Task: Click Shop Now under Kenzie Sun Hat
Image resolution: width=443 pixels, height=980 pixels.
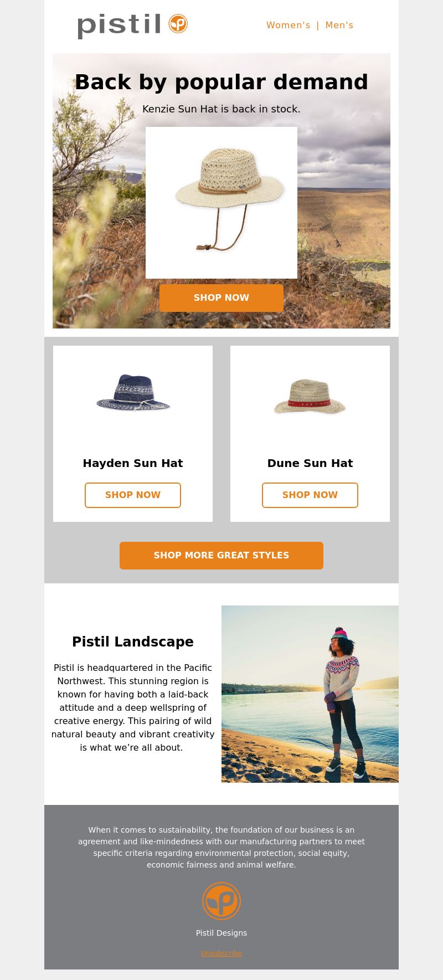Action: coord(221,298)
